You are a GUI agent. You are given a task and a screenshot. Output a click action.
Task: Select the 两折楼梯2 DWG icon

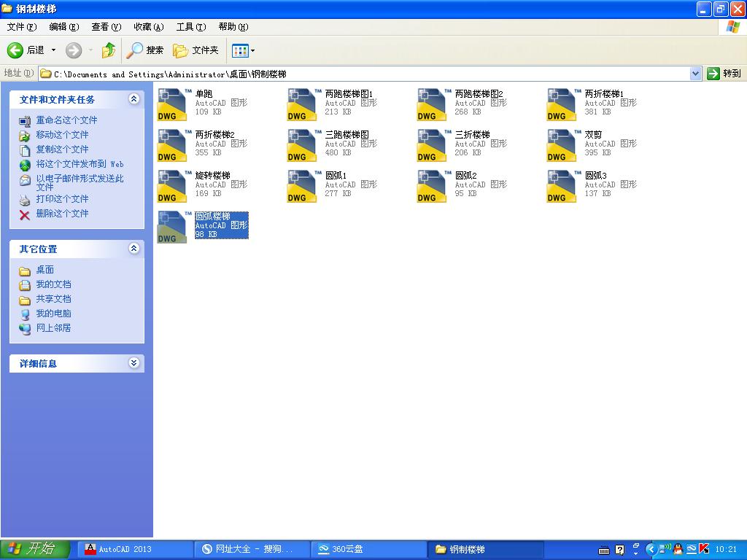click(x=172, y=146)
